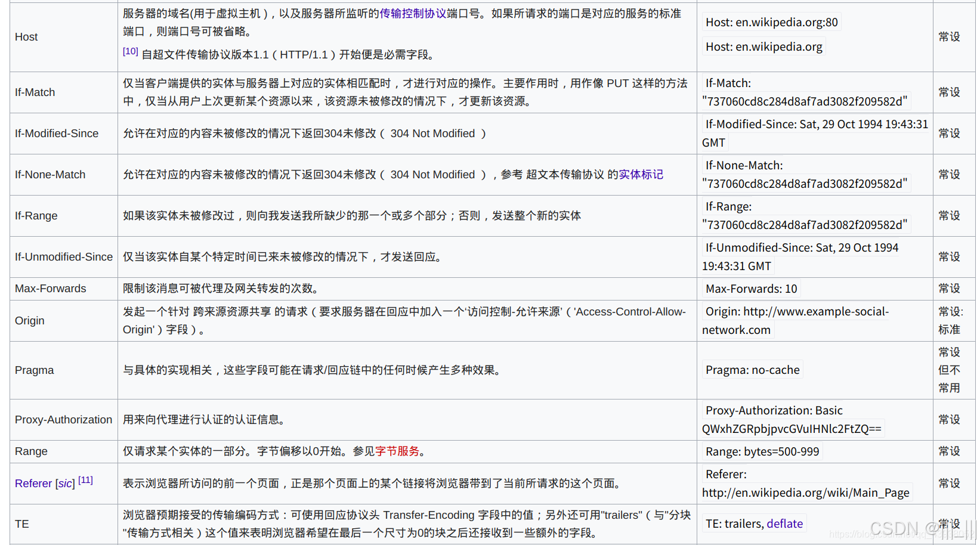
Task: Open the 实体标记 link in If-None-Match row
Action: (641, 175)
